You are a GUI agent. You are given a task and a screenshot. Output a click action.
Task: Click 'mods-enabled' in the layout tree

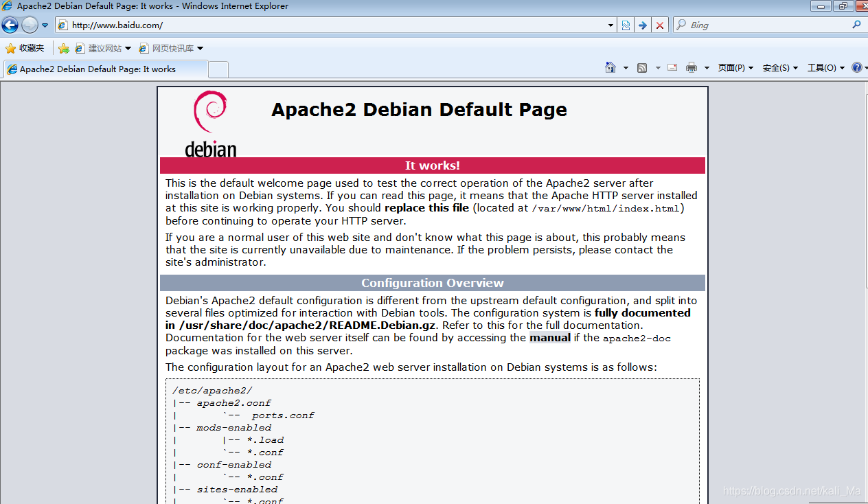[x=233, y=428]
